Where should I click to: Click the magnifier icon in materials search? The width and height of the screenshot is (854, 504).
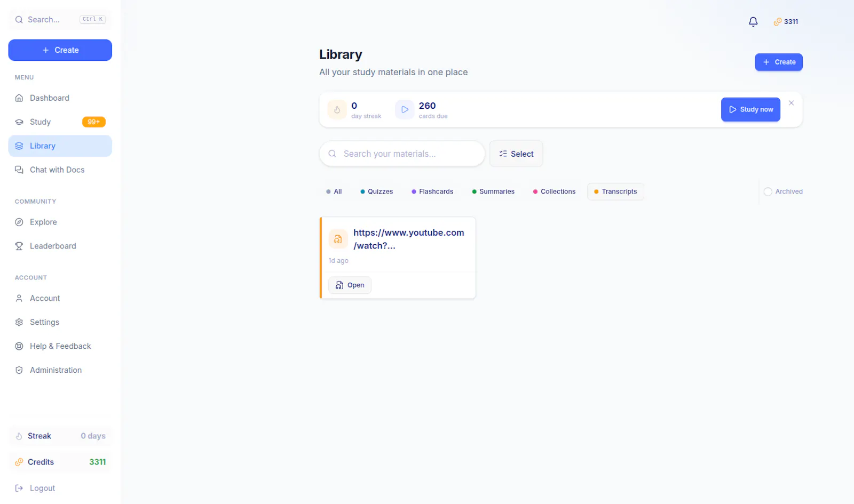click(332, 154)
